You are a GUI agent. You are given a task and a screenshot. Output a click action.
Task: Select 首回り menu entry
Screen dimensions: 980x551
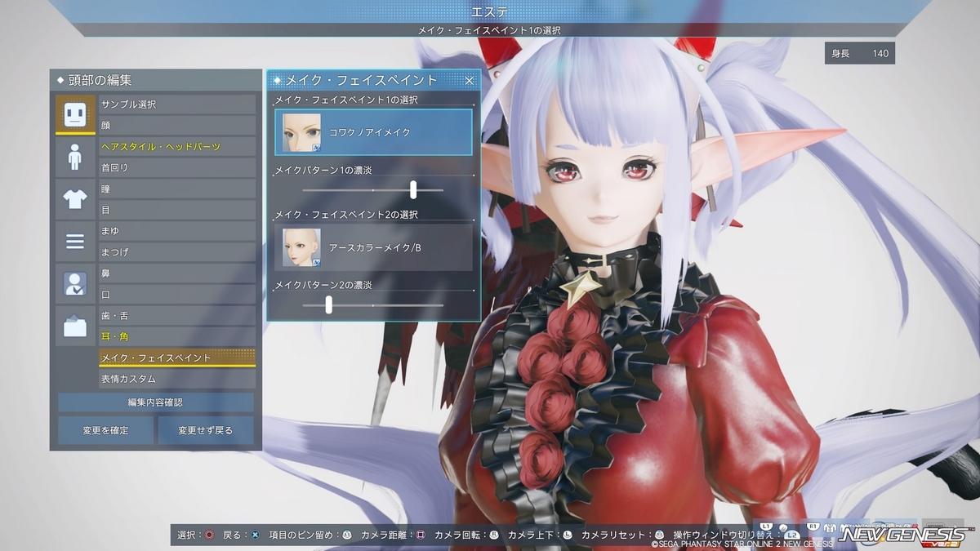[x=177, y=167]
